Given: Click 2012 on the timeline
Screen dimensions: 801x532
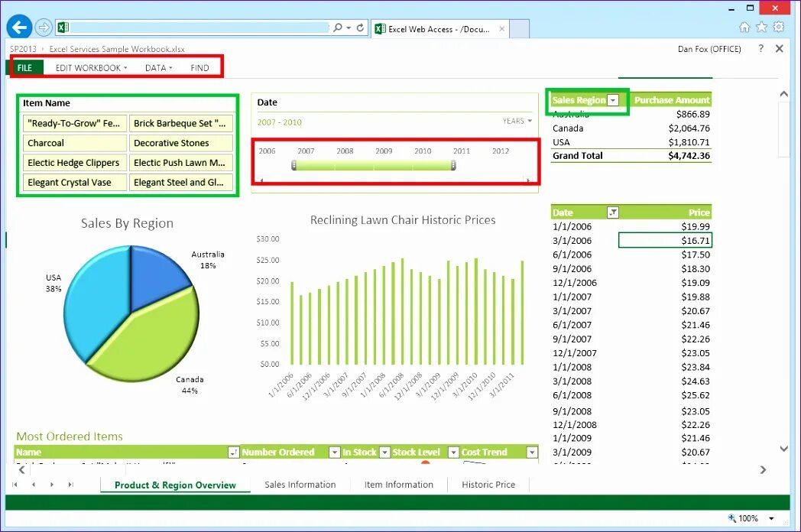Looking at the screenshot, I should pos(501,151).
